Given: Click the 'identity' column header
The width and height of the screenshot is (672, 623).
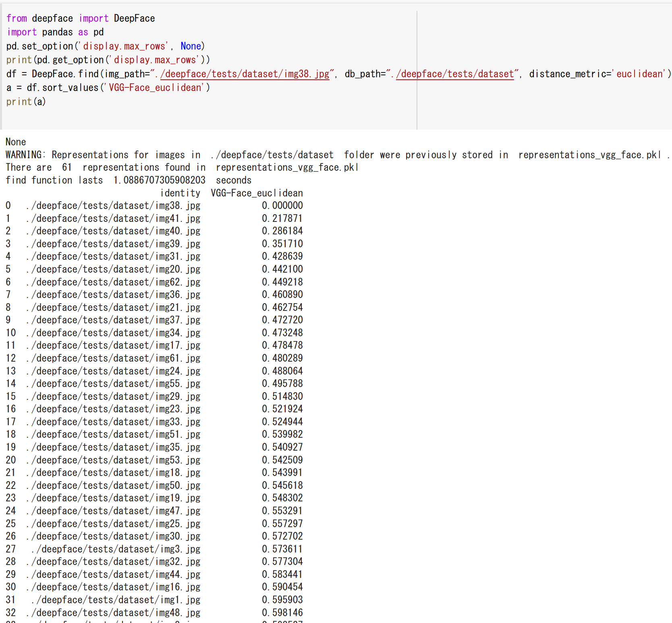Looking at the screenshot, I should tap(180, 193).
